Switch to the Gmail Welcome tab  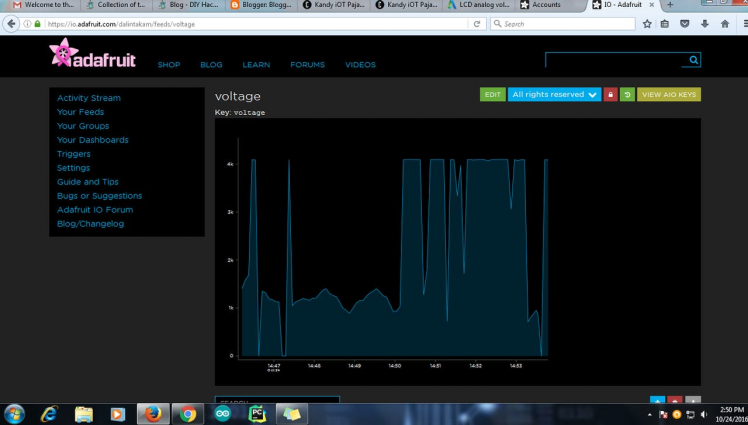pos(43,5)
